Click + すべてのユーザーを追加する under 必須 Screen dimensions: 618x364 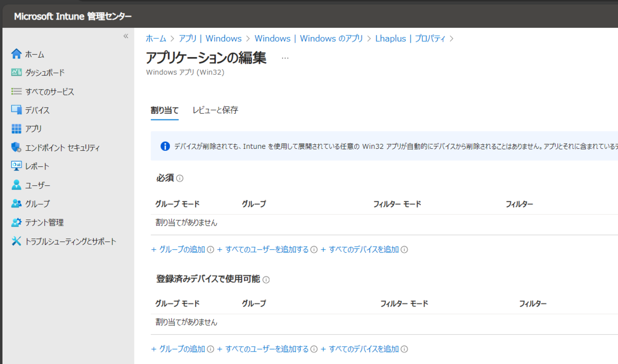coord(263,250)
